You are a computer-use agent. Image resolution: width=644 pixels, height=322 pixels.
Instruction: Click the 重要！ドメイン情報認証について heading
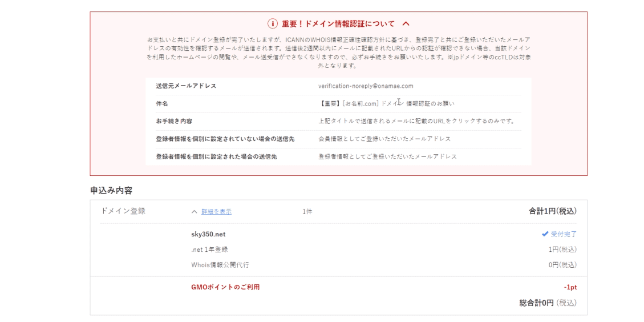click(338, 24)
